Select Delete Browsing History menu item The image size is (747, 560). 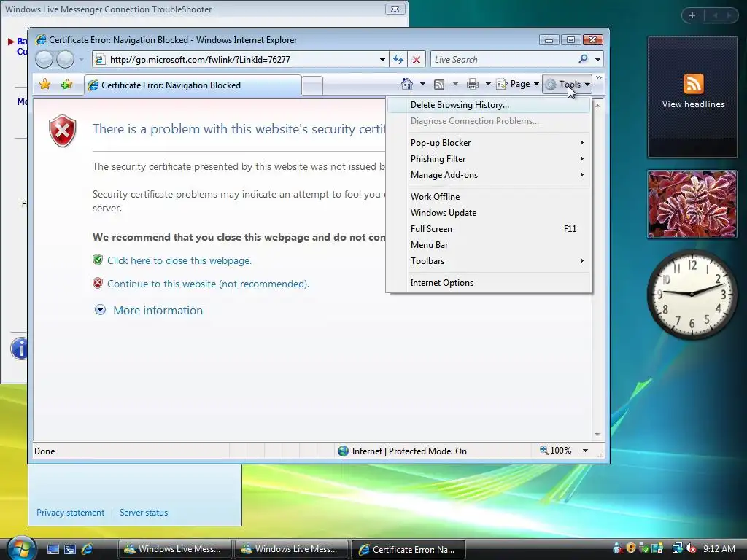[489, 105]
